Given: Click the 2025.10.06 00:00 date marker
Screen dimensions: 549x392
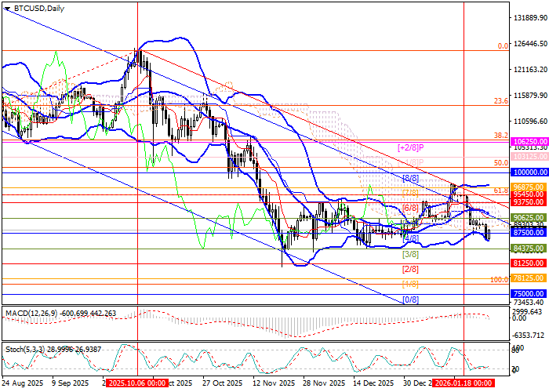Looking at the screenshot, I should 136,383.
